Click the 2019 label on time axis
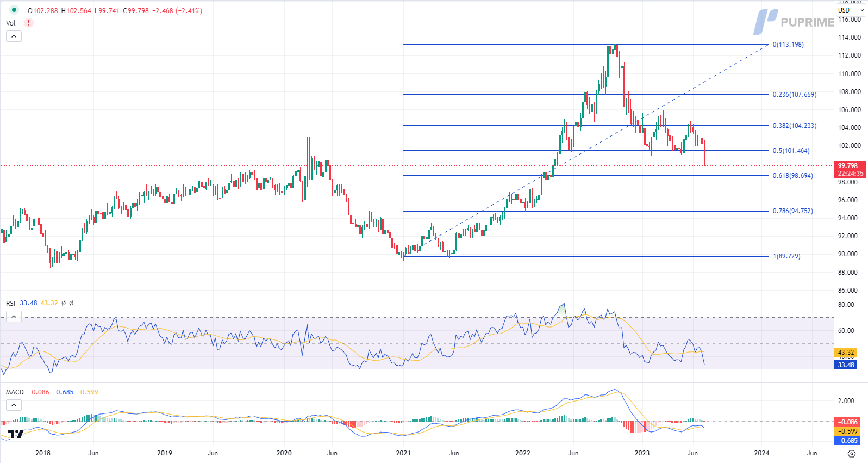Viewport: 868px width, 463px height. click(165, 453)
